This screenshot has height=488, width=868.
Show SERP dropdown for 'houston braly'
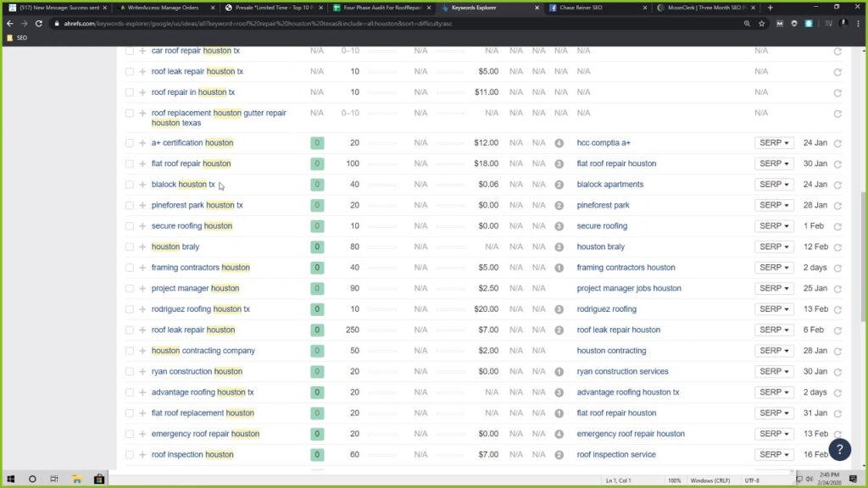point(774,247)
